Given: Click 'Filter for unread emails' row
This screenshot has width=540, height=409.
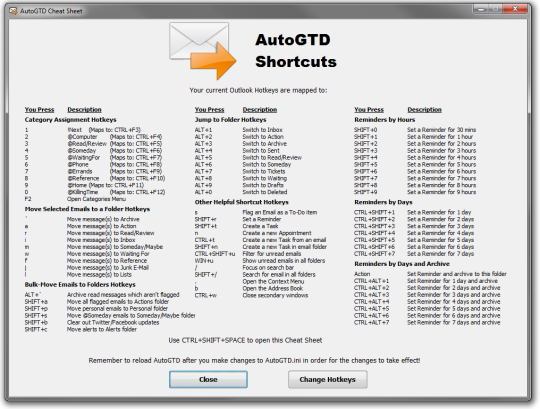Looking at the screenshot, I should pyautogui.click(x=248, y=254).
